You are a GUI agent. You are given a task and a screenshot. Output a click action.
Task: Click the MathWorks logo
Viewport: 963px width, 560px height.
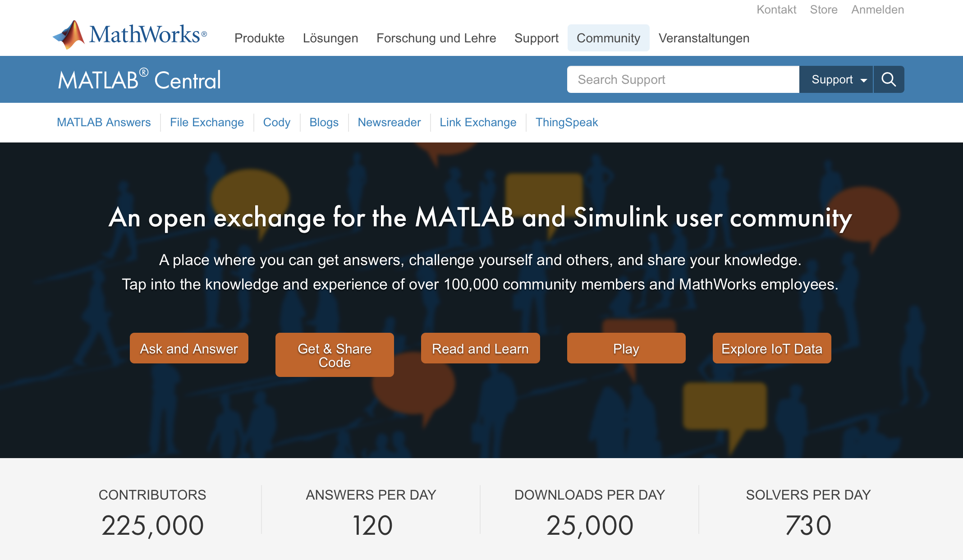[x=130, y=35]
